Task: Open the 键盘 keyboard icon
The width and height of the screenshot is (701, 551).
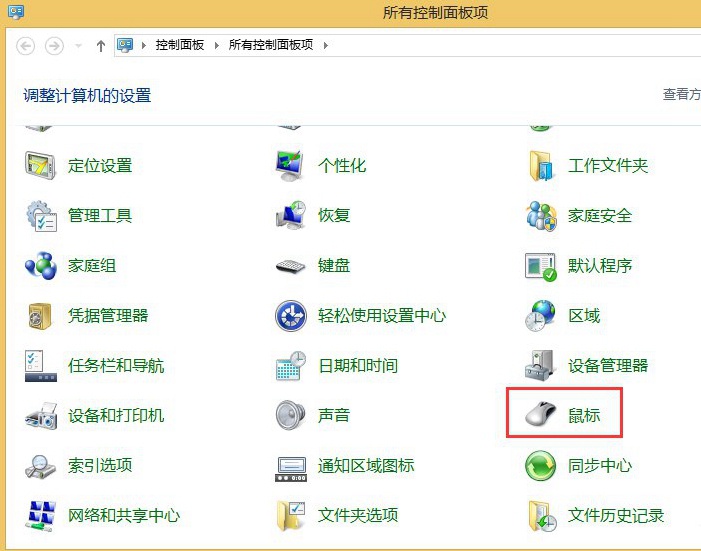Action: coord(291,266)
